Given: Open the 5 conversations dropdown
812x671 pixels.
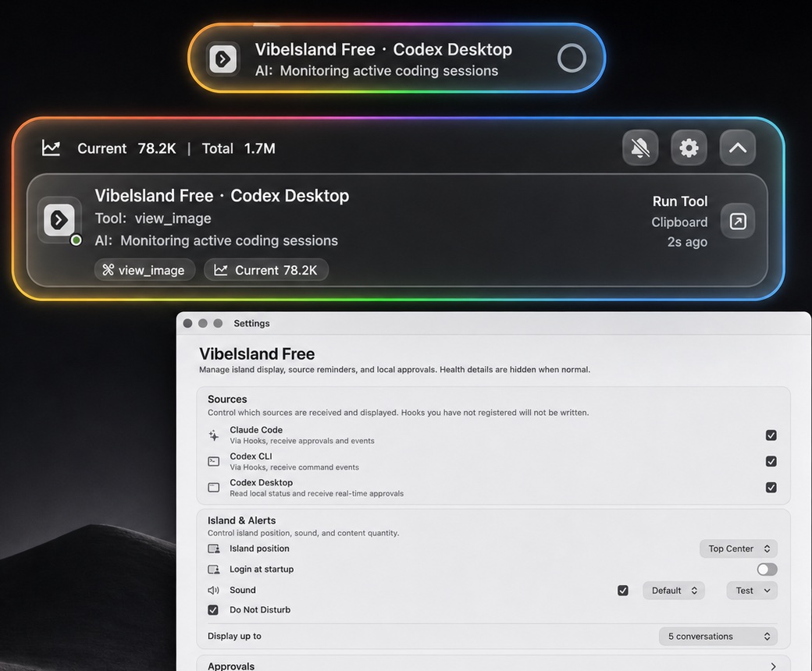Looking at the screenshot, I should (x=718, y=637).
